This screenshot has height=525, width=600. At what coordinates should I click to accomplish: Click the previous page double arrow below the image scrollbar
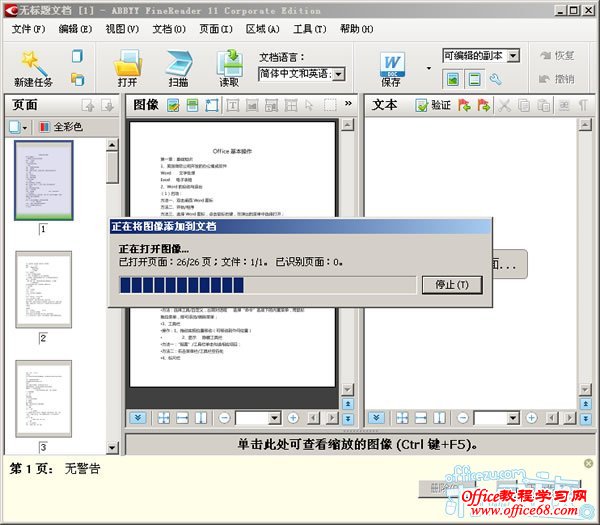point(348,404)
